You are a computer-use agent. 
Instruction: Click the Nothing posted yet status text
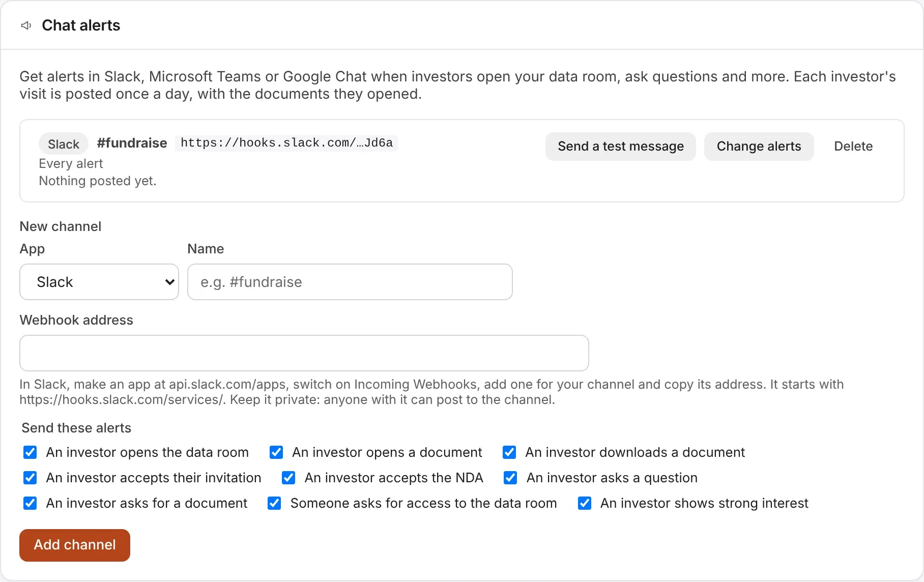98,181
